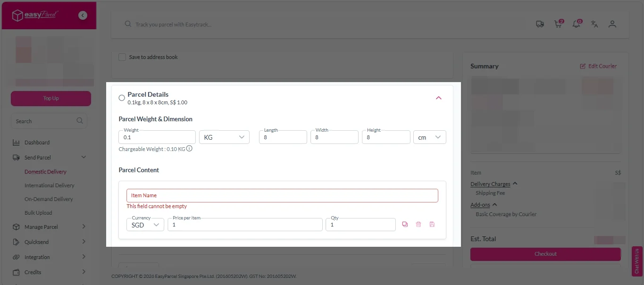Open the notifications bell icon
Screen dimensions: 644x285
[x=576, y=24]
